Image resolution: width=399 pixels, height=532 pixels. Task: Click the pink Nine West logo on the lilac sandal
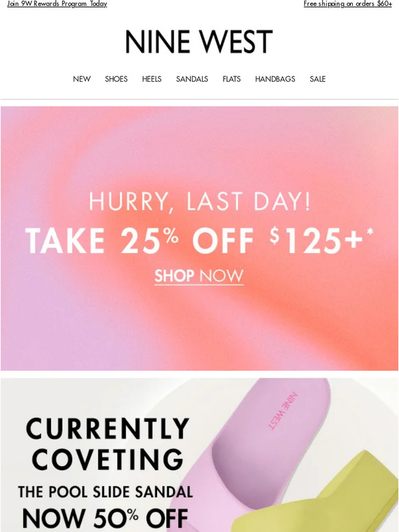[283, 410]
